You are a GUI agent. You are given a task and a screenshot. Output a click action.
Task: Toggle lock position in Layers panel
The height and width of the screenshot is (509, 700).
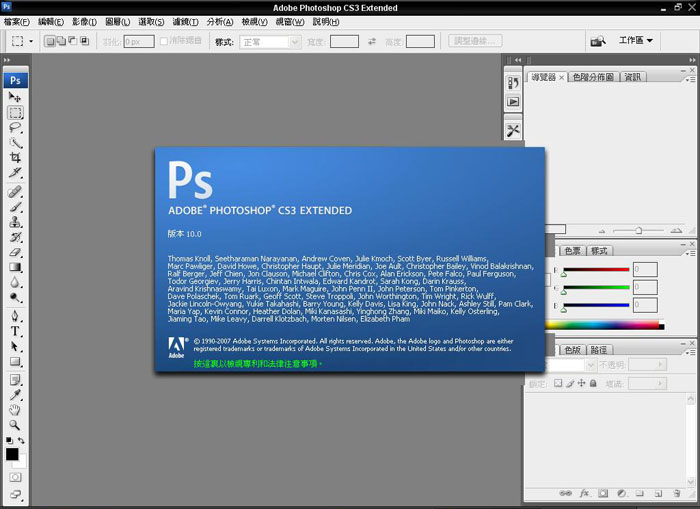coord(581,383)
